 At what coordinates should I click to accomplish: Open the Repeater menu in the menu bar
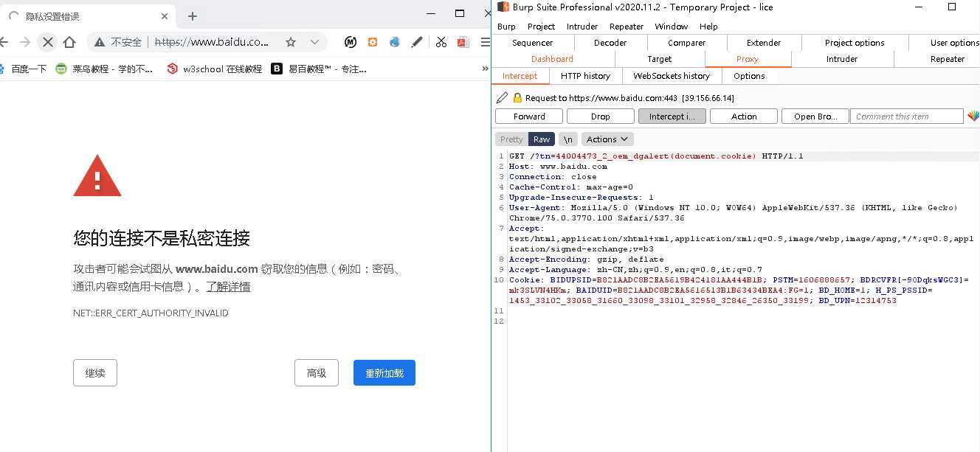coord(627,27)
